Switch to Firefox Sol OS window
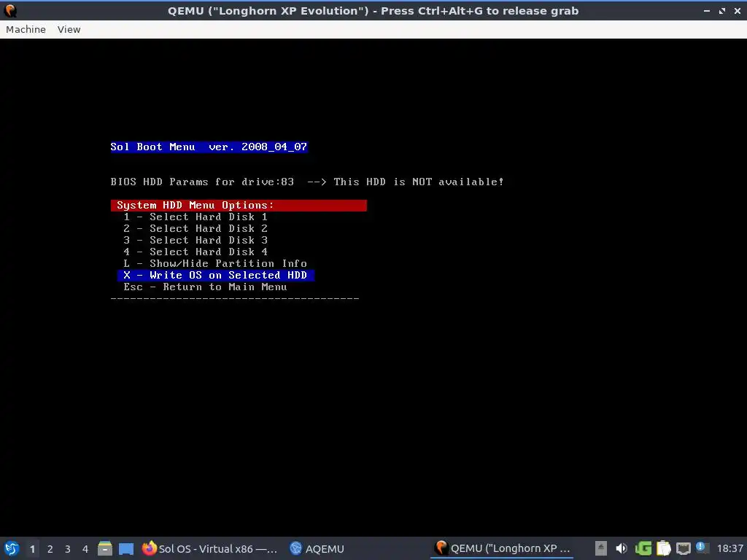 click(209, 548)
